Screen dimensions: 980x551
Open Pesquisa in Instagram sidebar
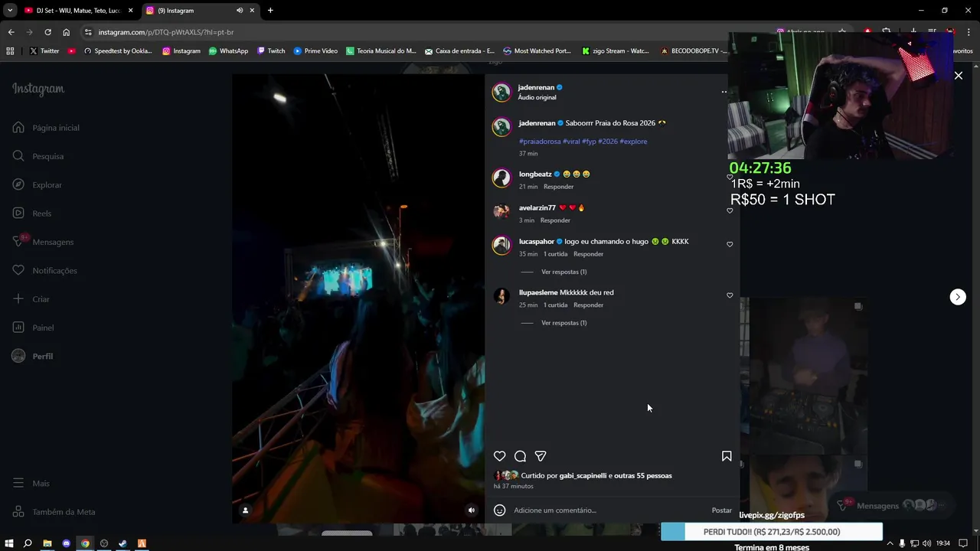point(38,156)
